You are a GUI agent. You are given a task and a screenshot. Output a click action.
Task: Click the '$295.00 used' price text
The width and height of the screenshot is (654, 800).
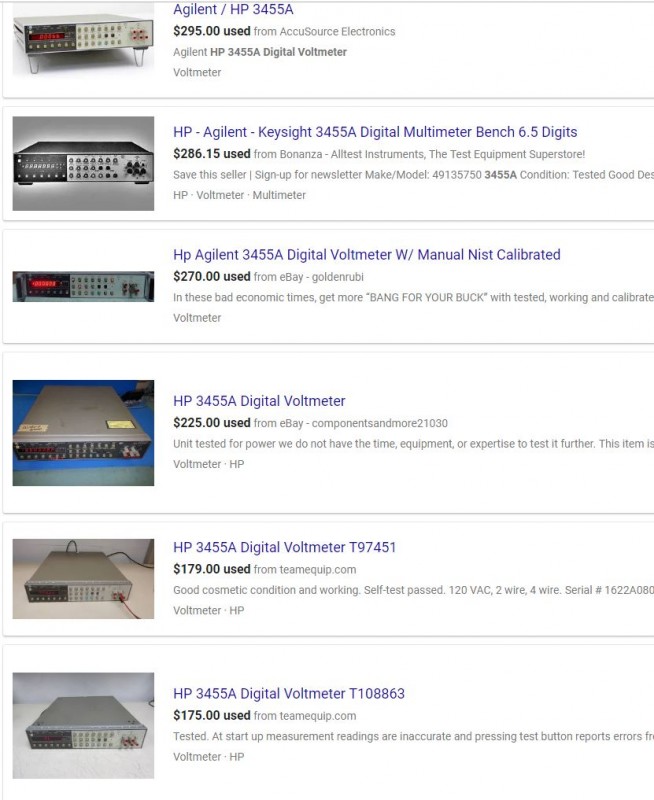click(212, 31)
